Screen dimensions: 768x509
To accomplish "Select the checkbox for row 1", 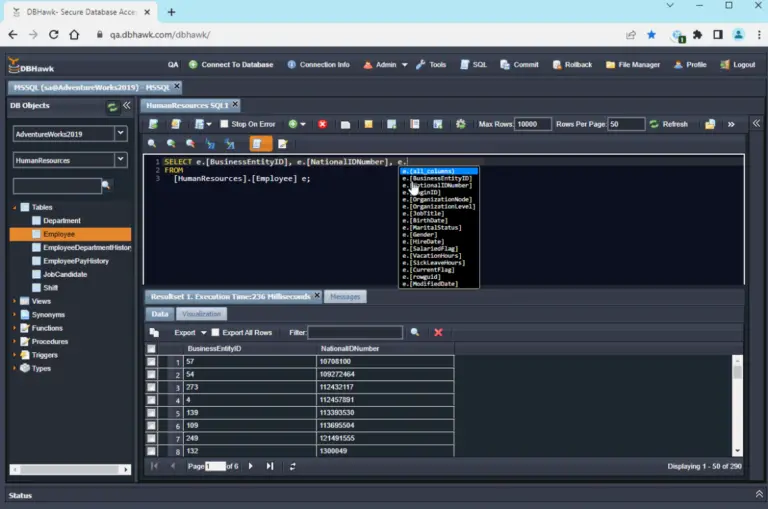I will click(151, 362).
